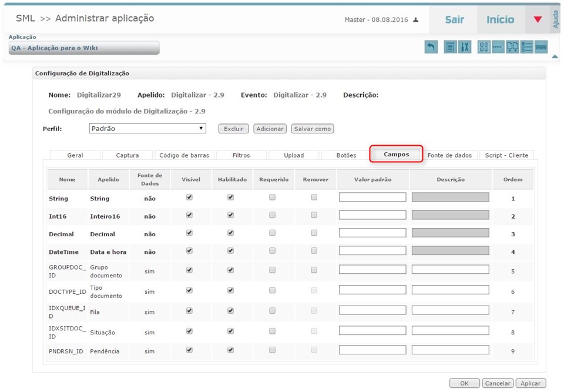
Task: Click the two-documents toolbar icon
Action: tap(512, 47)
